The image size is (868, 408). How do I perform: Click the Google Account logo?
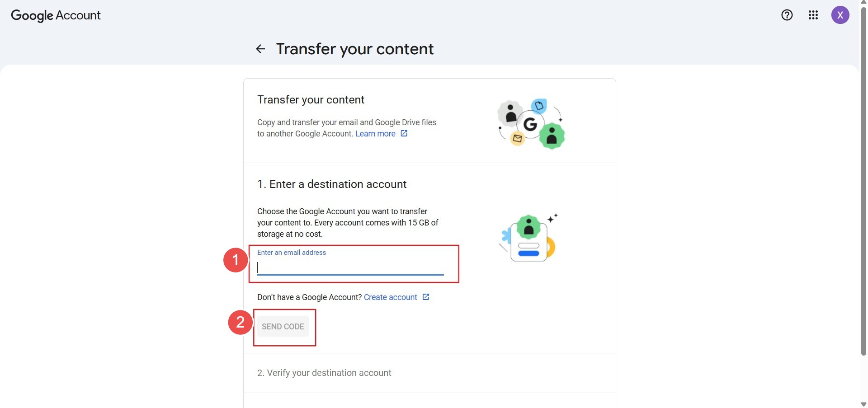(56, 15)
